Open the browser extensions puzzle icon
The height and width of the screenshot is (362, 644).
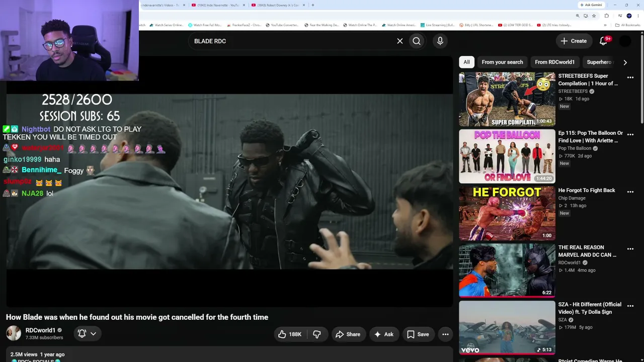(607, 16)
